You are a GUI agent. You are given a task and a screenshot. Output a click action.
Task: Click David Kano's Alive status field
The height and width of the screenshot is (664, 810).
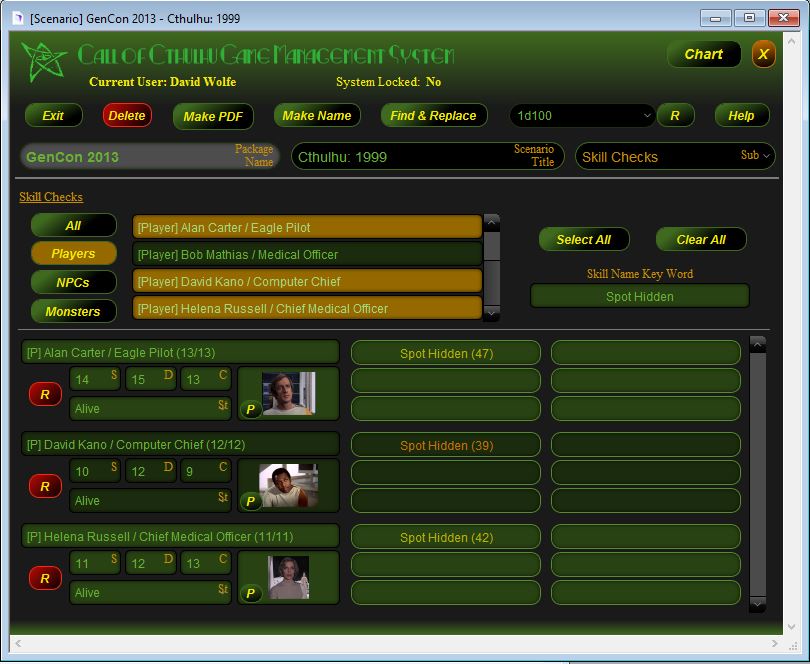click(150, 500)
